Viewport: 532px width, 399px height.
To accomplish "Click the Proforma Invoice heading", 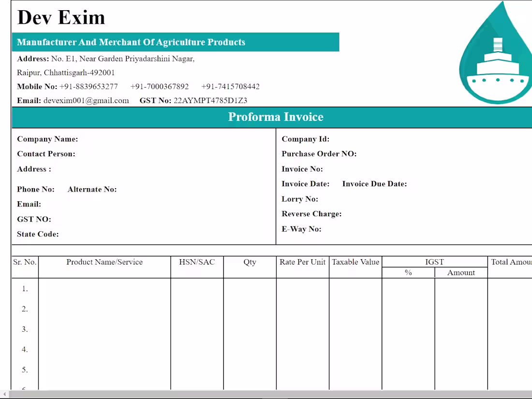I will [x=276, y=117].
